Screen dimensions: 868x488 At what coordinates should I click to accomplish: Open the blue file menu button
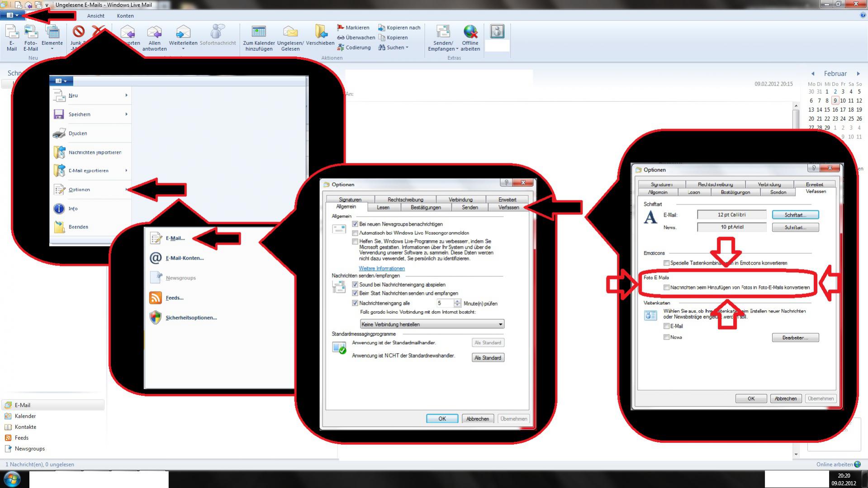pyautogui.click(x=12, y=15)
